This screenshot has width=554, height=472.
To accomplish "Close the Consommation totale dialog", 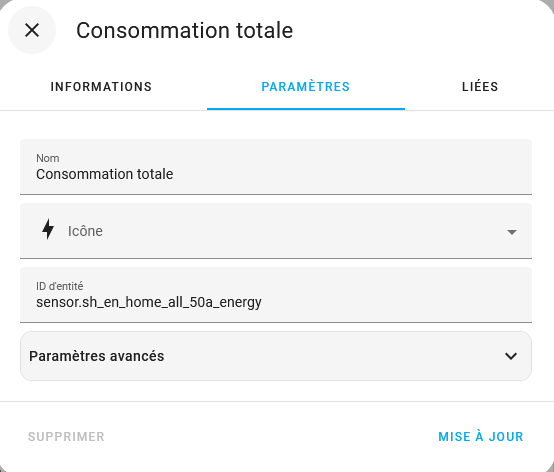I will tap(32, 30).
